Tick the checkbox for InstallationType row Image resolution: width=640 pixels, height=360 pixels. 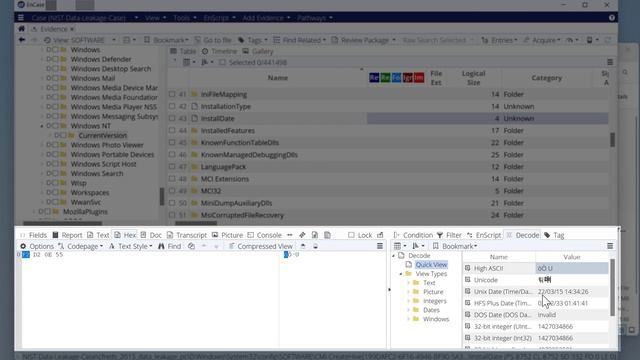pos(172,106)
